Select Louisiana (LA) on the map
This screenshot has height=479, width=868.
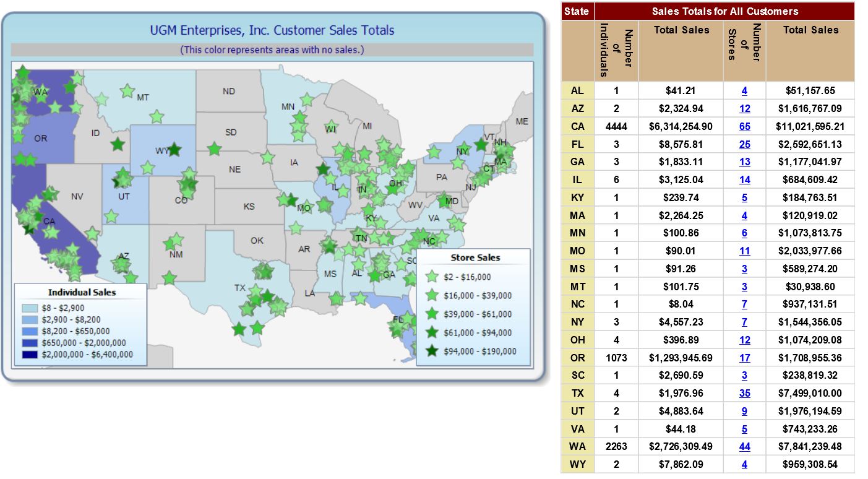309,293
